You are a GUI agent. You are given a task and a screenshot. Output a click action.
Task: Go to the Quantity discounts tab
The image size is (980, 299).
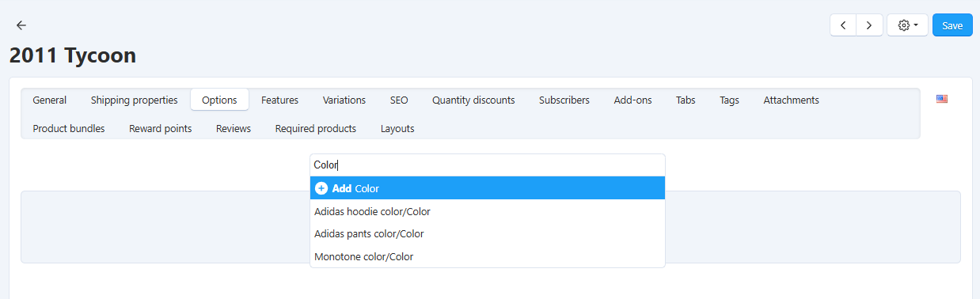point(473,100)
